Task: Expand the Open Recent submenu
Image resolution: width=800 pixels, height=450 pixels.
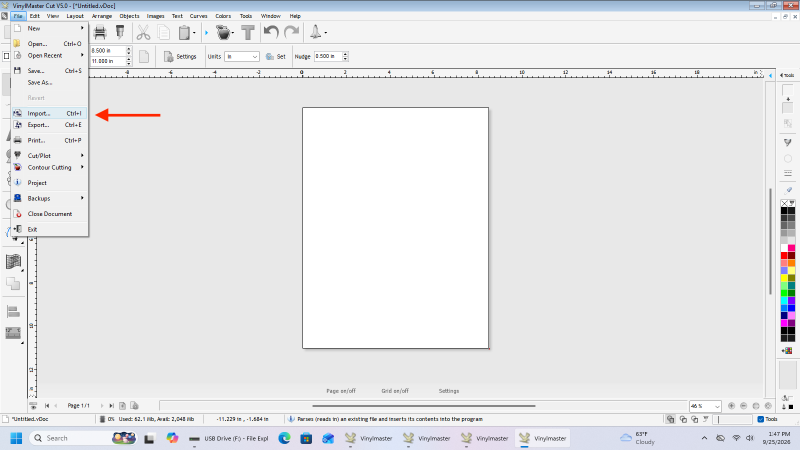Action: pyautogui.click(x=49, y=56)
